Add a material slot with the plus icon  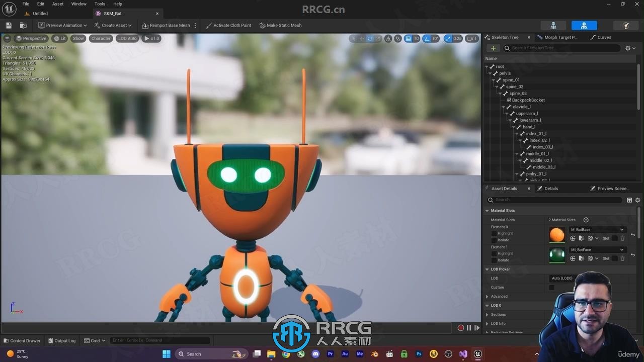pos(586,220)
